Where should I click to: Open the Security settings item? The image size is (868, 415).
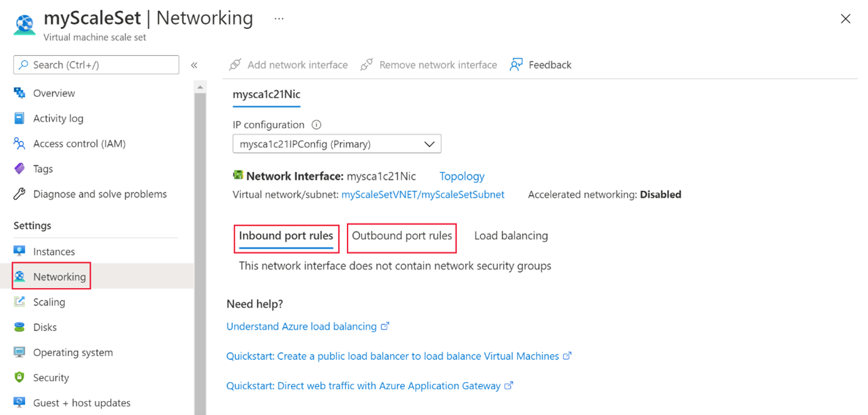[51, 377]
